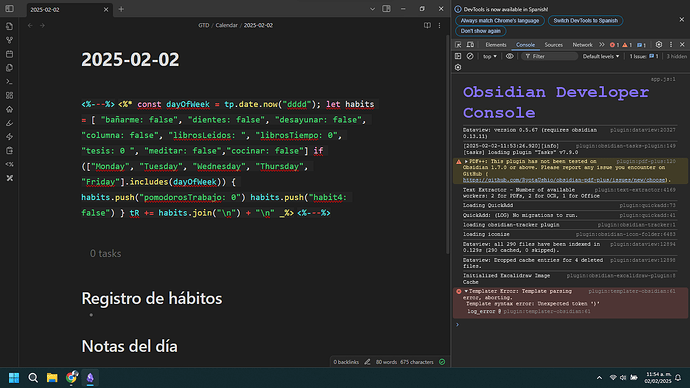Image resolution: width=690 pixels, height=388 pixels.
Task: Clear the console
Action: (x=470, y=56)
